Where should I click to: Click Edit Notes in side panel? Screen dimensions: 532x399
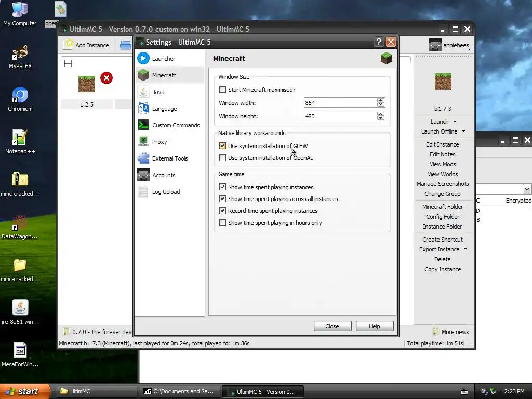coord(443,154)
